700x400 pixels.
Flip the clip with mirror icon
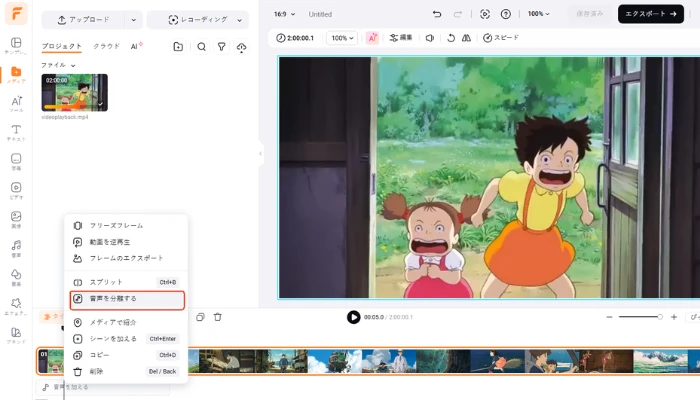pos(466,38)
